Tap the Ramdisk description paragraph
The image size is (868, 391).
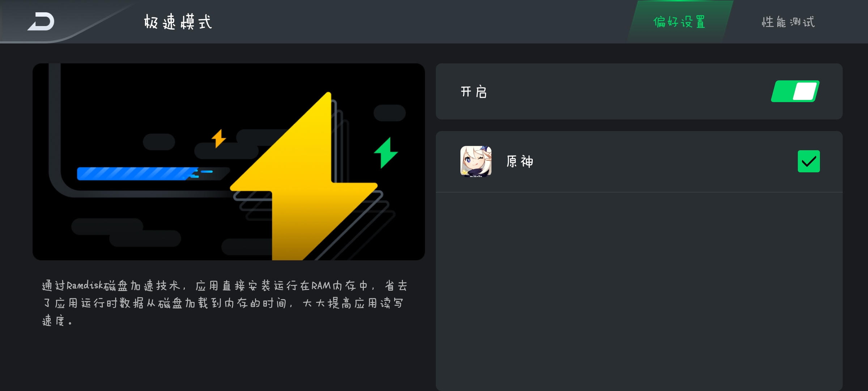(224, 303)
